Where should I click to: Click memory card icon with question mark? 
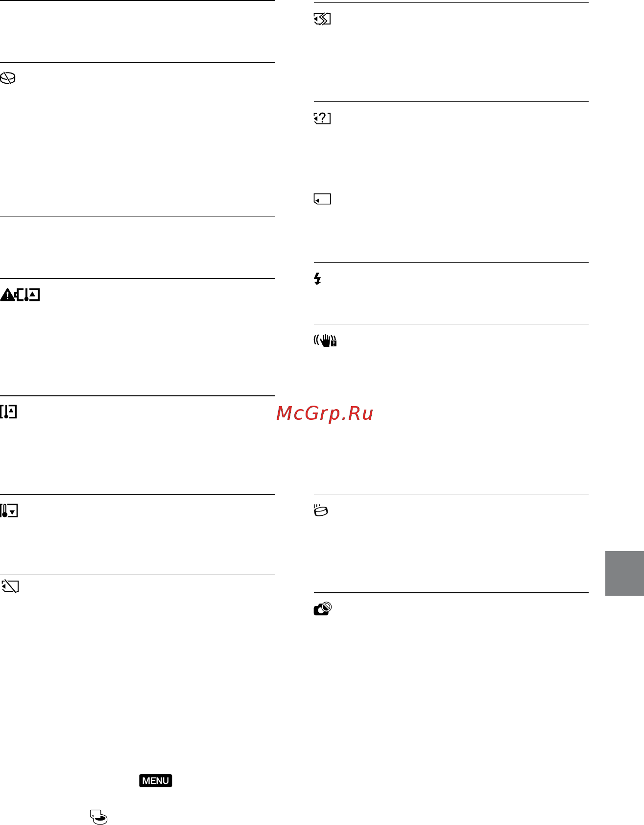322,119
